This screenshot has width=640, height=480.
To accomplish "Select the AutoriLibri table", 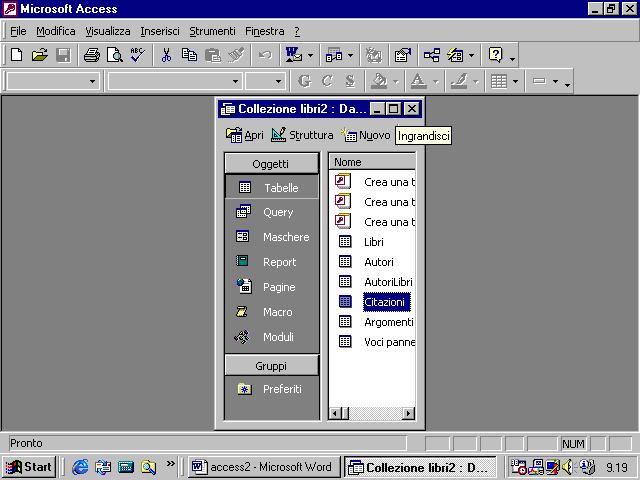I will click(388, 282).
